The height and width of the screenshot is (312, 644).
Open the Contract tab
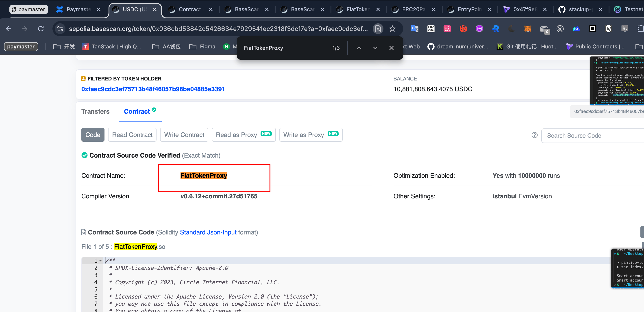pyautogui.click(x=140, y=111)
